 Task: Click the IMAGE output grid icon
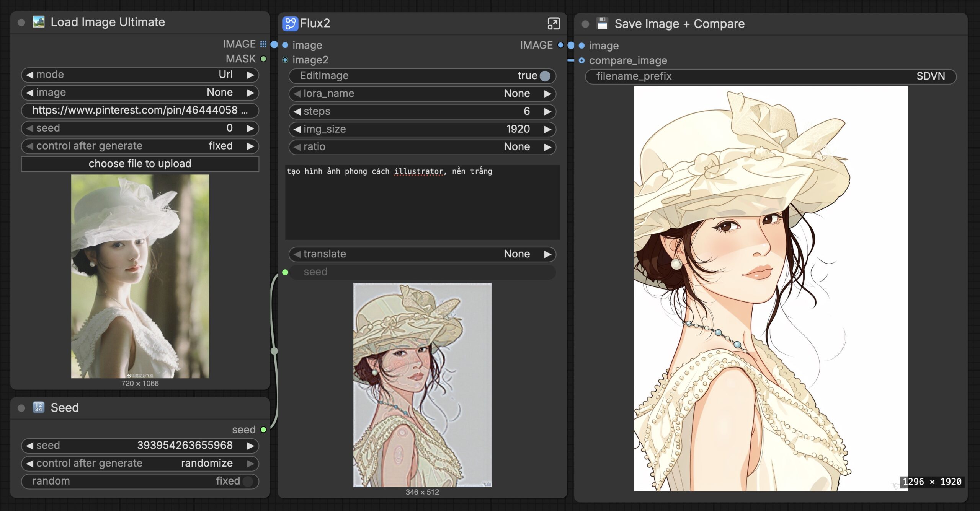pos(263,44)
